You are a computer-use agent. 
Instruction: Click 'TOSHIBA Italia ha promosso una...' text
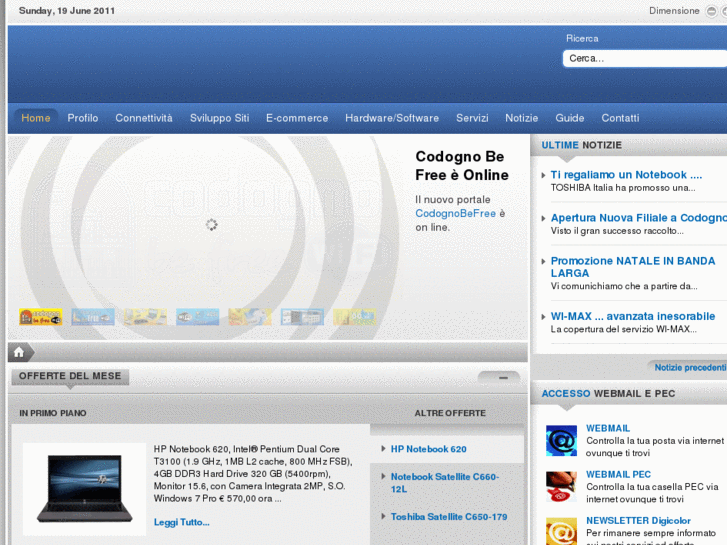point(623,188)
